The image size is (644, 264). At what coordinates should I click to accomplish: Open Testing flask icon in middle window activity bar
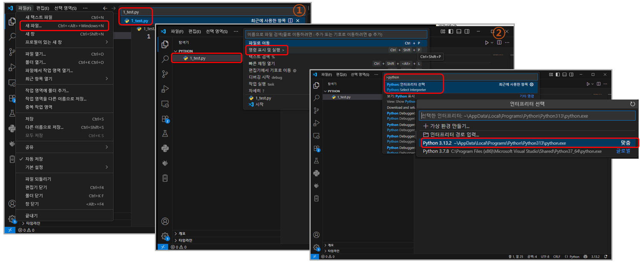[165, 134]
